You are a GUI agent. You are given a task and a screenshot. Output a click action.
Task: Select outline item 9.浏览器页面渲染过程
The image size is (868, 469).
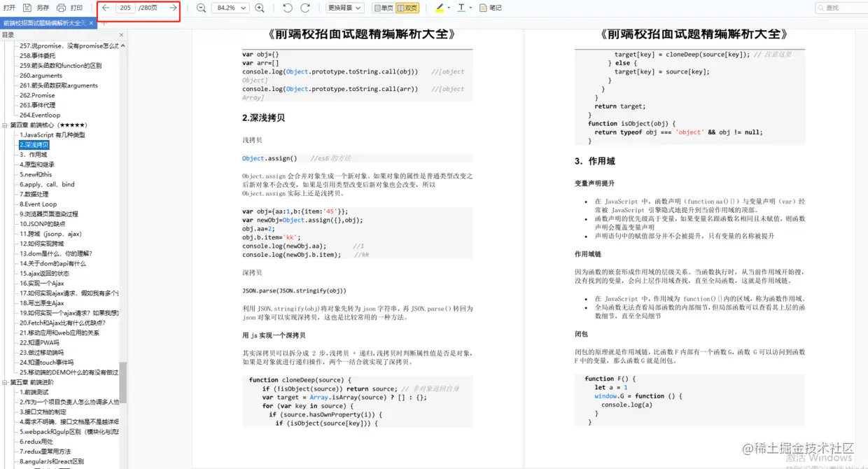coord(48,214)
